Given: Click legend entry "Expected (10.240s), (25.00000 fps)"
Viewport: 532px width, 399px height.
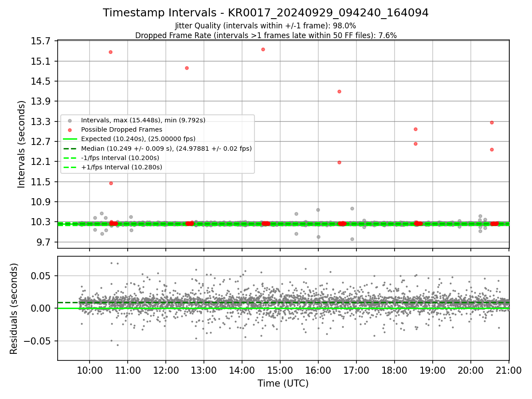Looking at the screenshot, I should [x=138, y=139].
